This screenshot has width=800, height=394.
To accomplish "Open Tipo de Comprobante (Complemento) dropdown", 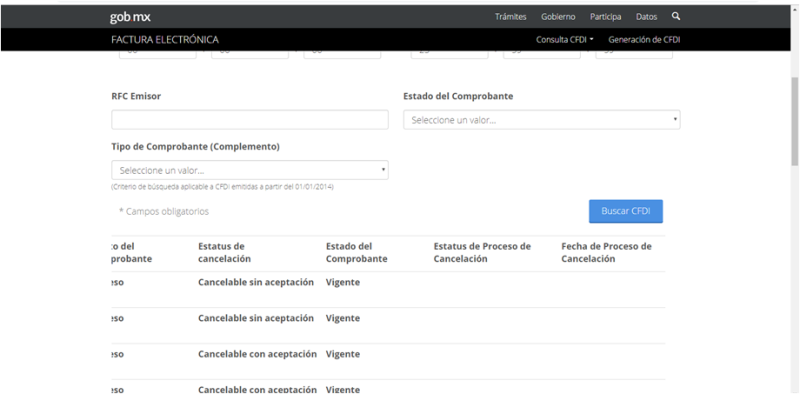I will 250,170.
